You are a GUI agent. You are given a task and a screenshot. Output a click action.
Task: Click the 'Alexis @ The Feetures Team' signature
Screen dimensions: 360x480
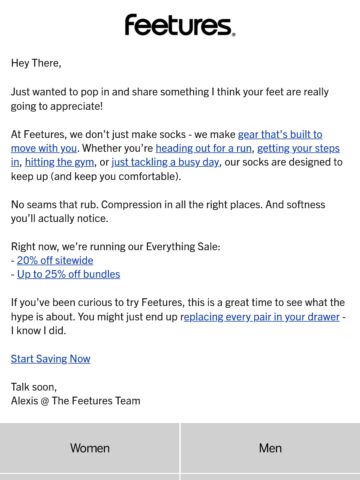[76, 401]
